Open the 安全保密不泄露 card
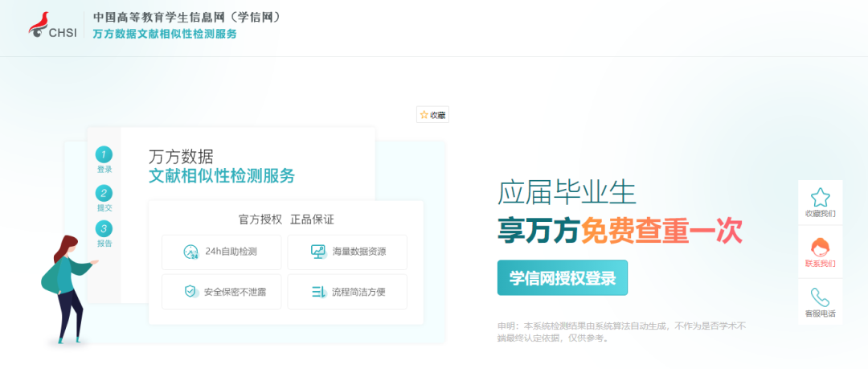The image size is (868, 369). [222, 292]
